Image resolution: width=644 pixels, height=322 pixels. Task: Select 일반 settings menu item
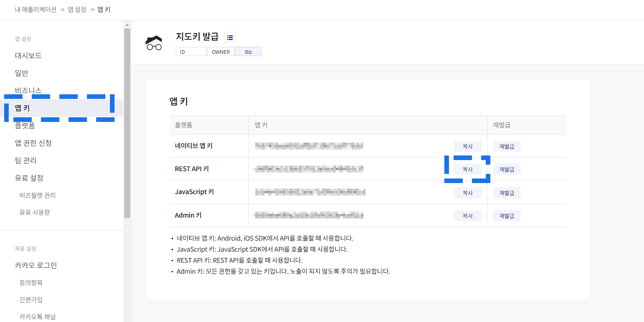pos(22,73)
